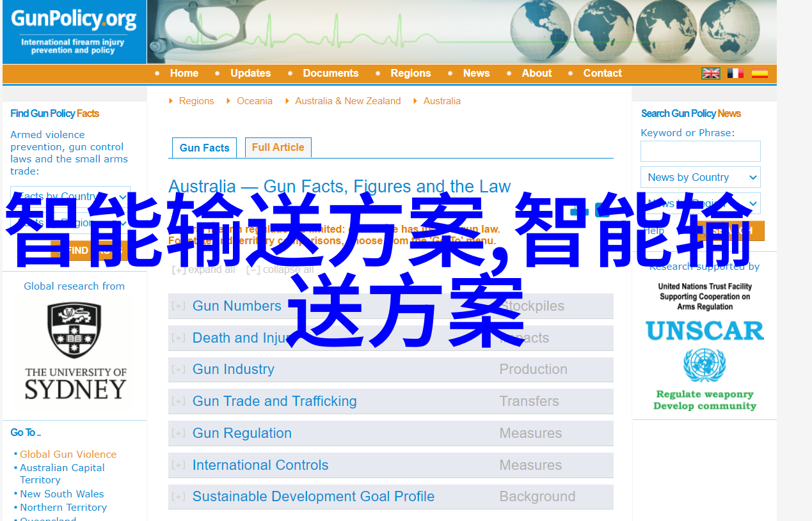Open the University of Sydney logo

click(76, 352)
